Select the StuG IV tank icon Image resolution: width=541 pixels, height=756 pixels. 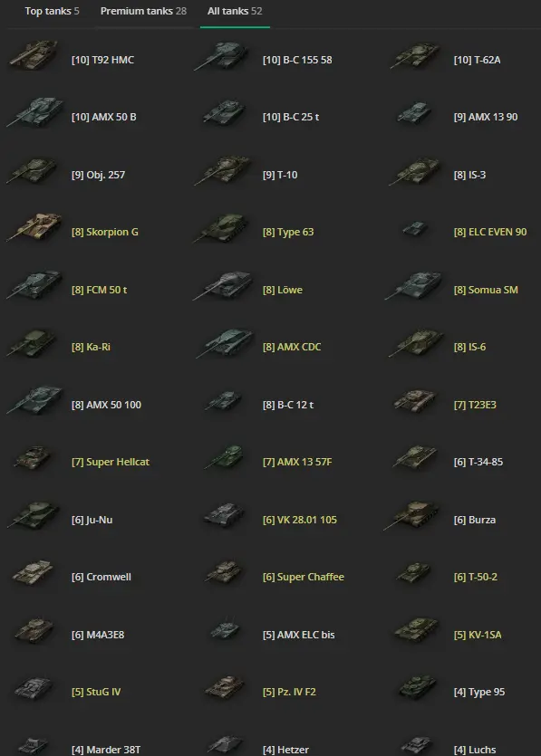click(x=33, y=687)
